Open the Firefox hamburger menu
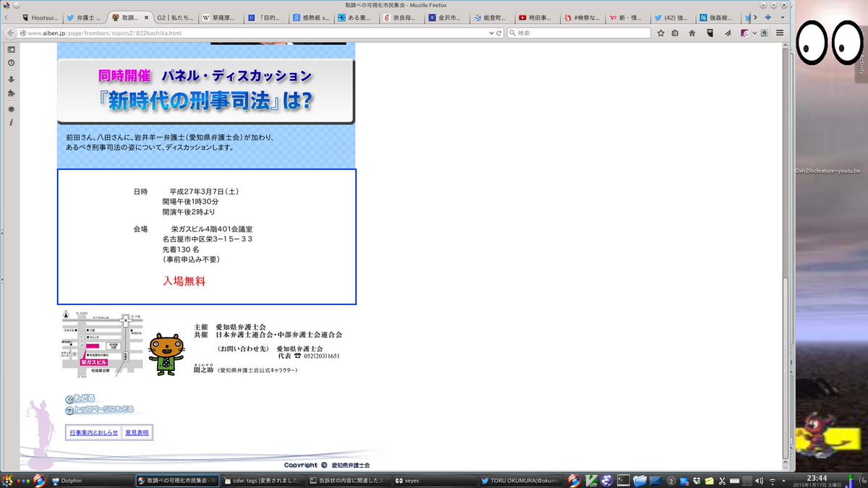Screen dimensions: 868x488 [780, 33]
